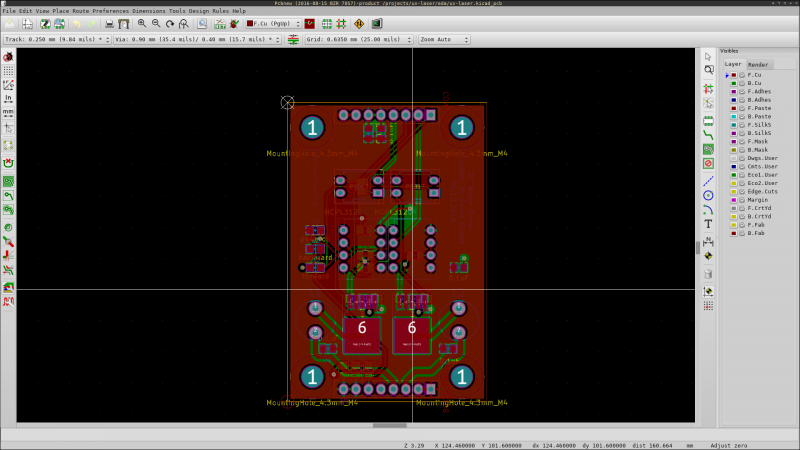Open the Route menu
The image size is (800, 450).
tap(80, 11)
